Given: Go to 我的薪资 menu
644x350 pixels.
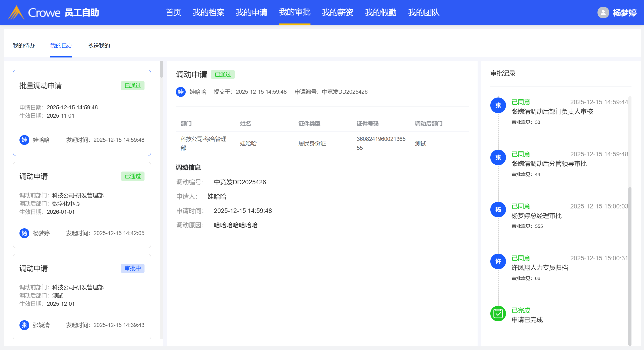Looking at the screenshot, I should pyautogui.click(x=338, y=12).
